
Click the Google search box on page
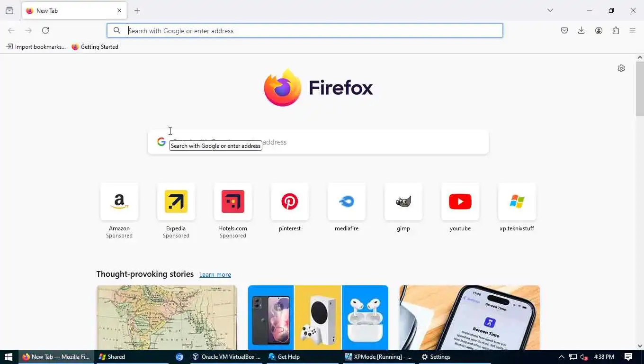[318, 142]
